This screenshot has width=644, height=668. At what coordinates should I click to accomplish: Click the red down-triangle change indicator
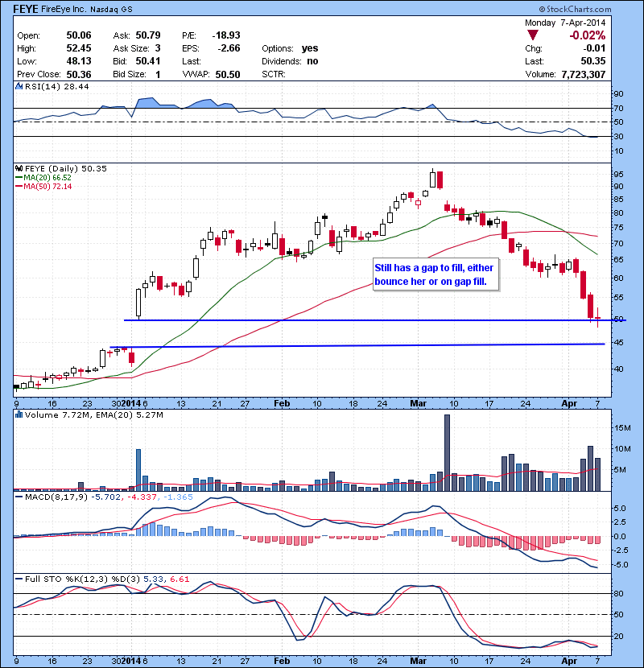point(532,35)
